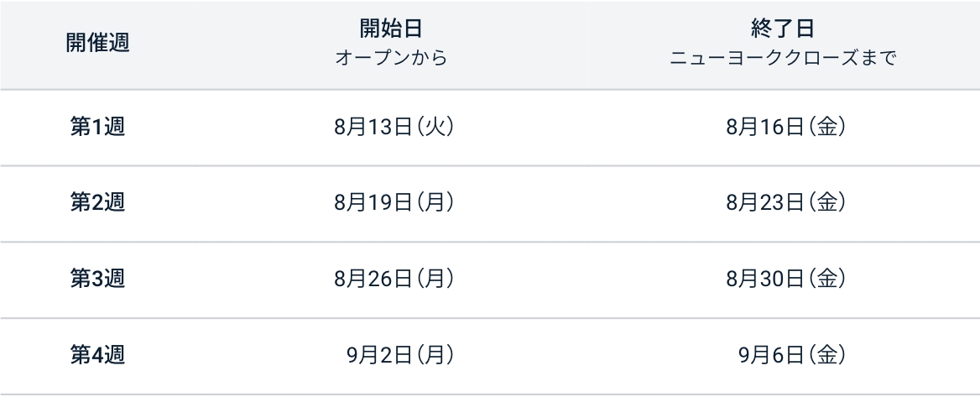
Task: Click the 開催週 column header
Action: tap(97, 44)
